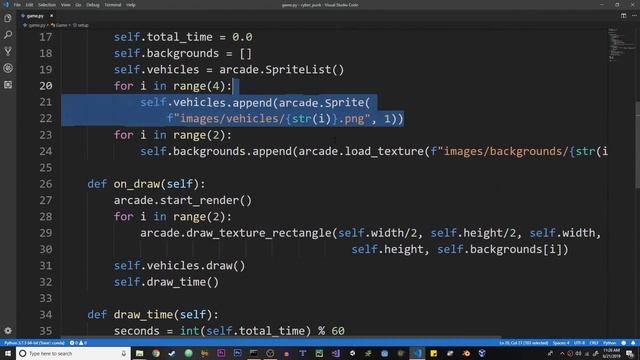Click the taskbar clock and date
This screenshot has height=360, width=640.
pyautogui.click(x=611, y=353)
